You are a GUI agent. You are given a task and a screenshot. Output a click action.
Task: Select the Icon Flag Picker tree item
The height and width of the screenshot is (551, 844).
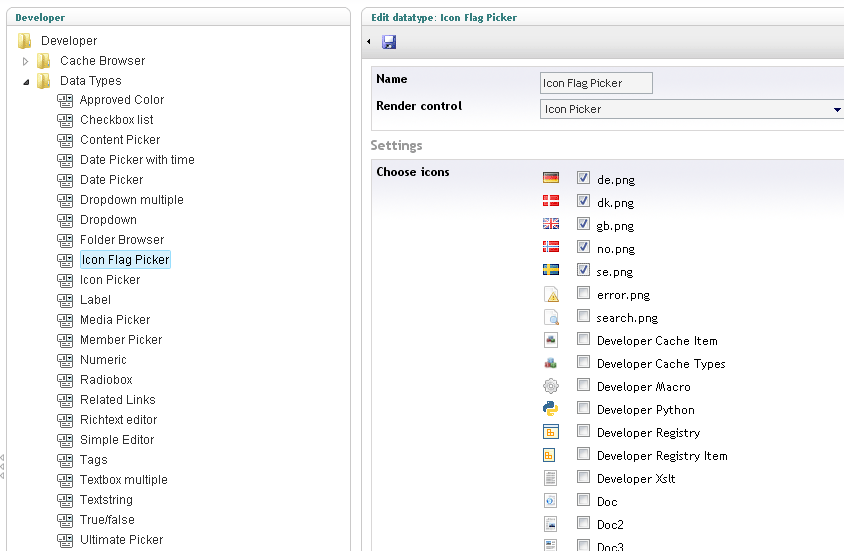(x=125, y=260)
